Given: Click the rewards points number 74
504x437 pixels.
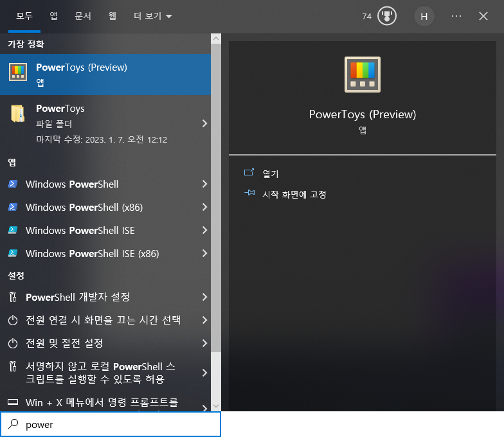Looking at the screenshot, I should [366, 17].
